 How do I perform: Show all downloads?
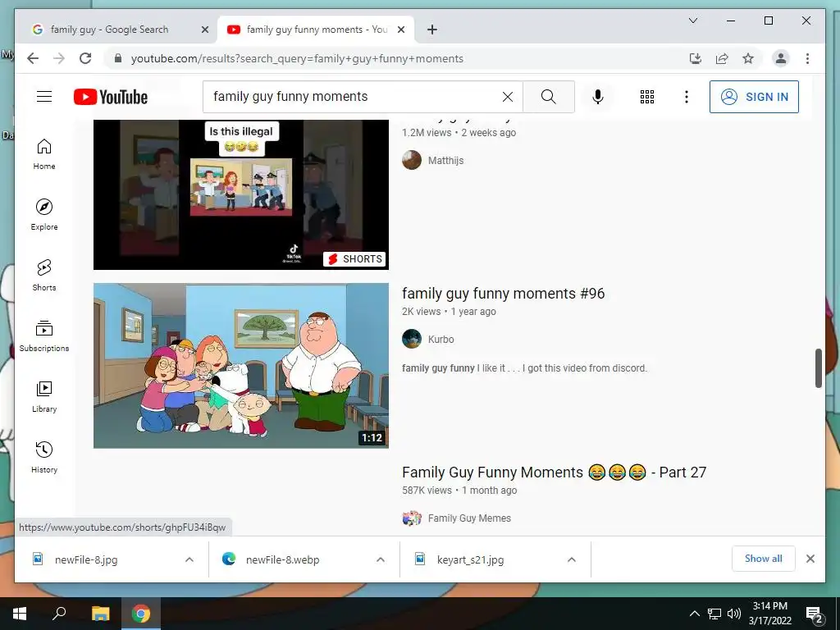point(763,559)
